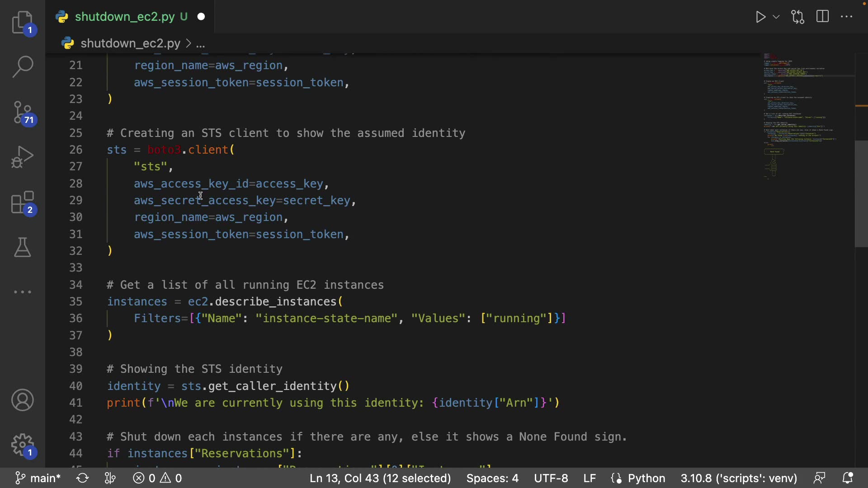The image size is (868, 488).
Task: Select Python language mode in status bar
Action: tap(646, 478)
